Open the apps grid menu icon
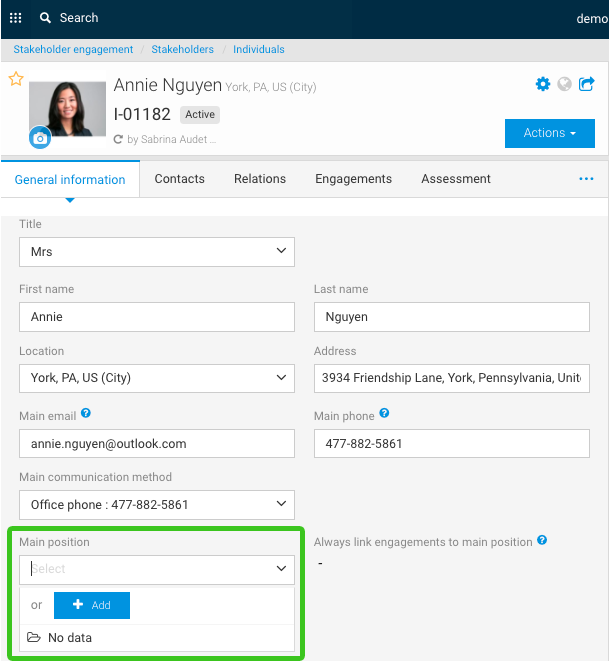 point(15,18)
